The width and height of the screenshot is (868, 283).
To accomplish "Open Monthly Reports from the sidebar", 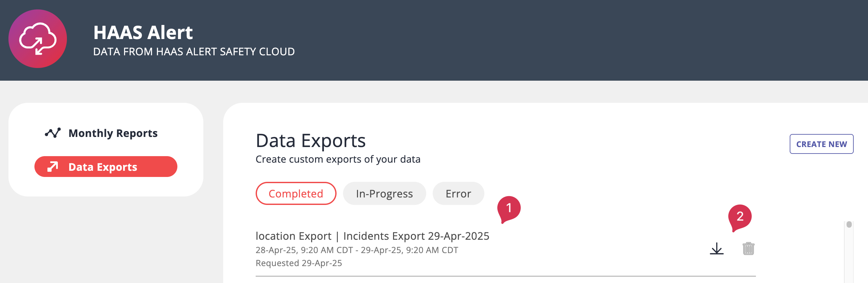I will click(x=113, y=133).
